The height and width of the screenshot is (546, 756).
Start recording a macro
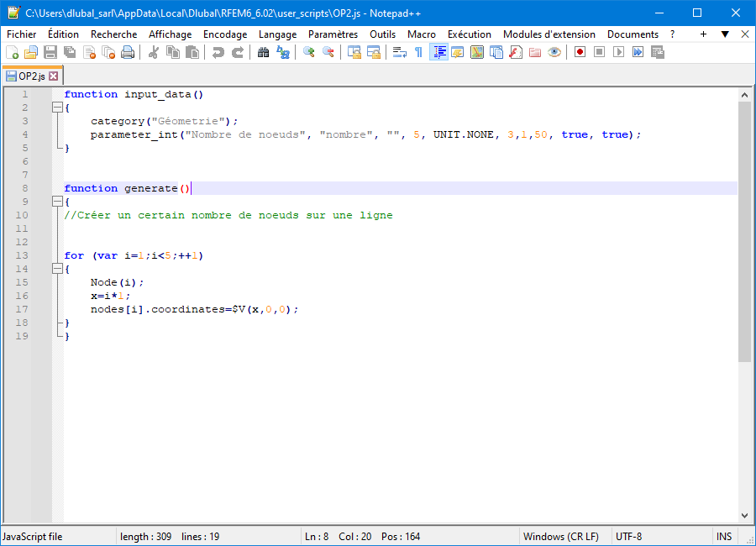pos(580,52)
